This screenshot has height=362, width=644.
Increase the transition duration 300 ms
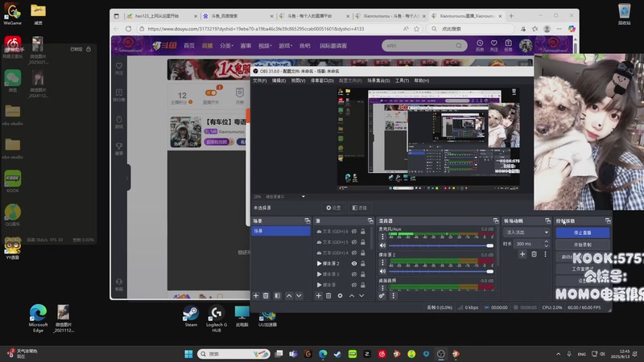pos(547,242)
